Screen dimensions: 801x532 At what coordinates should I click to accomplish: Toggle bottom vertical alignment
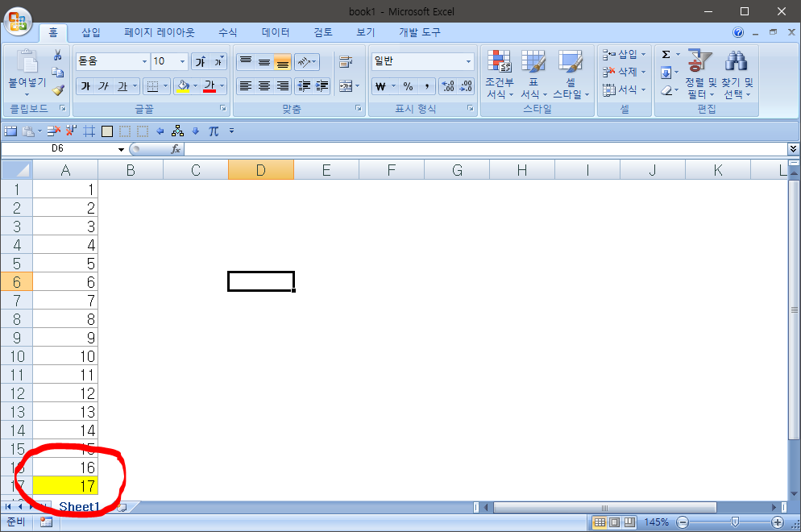(x=283, y=62)
